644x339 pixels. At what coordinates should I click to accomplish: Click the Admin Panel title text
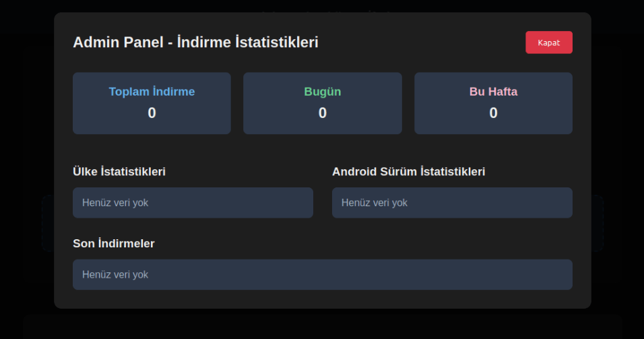[x=195, y=42]
